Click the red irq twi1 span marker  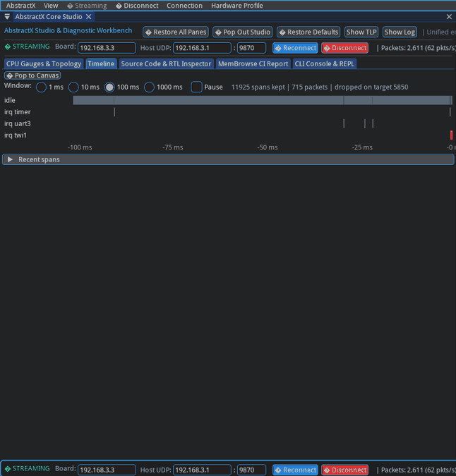pos(452,135)
